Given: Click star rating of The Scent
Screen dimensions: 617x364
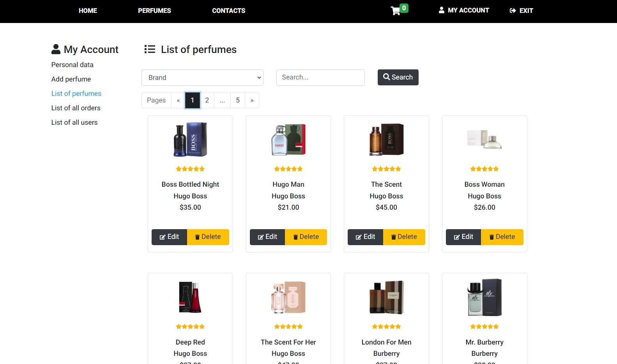Looking at the screenshot, I should tap(386, 169).
